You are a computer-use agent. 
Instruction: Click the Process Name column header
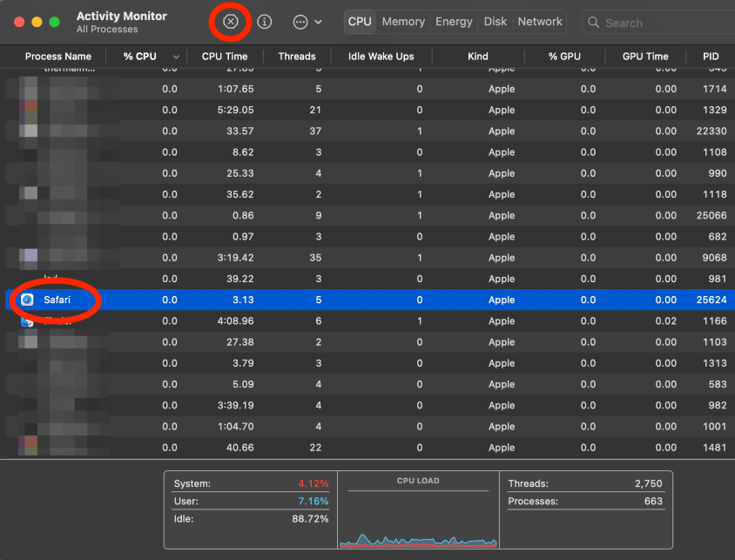point(57,57)
